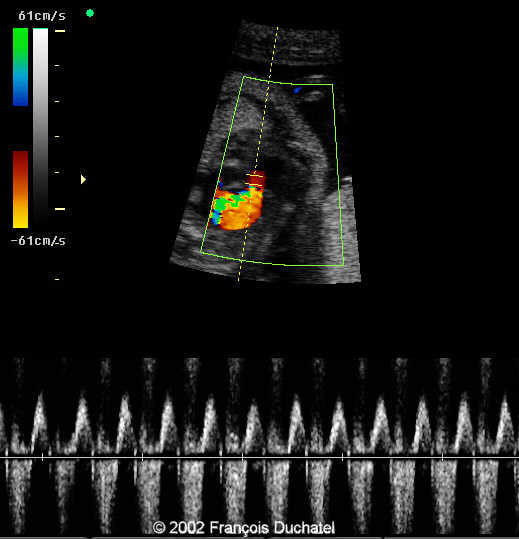Click the grayscale brightness bar
The width and height of the screenshot is (519, 539).
[41, 127]
